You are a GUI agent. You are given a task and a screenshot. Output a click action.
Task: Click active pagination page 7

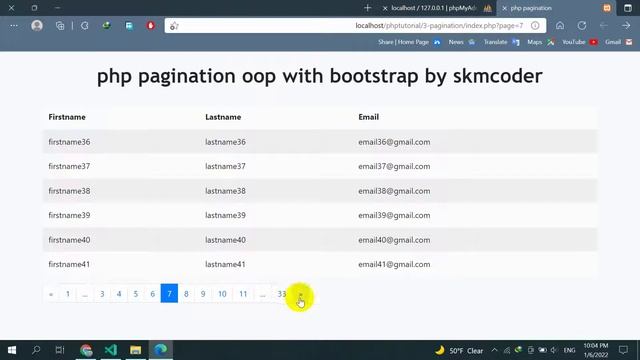coord(169,293)
